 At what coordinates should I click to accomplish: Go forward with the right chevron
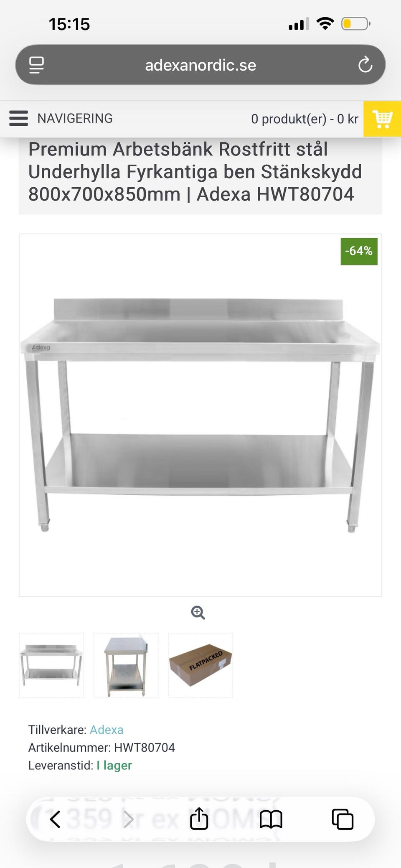pyautogui.click(x=129, y=819)
